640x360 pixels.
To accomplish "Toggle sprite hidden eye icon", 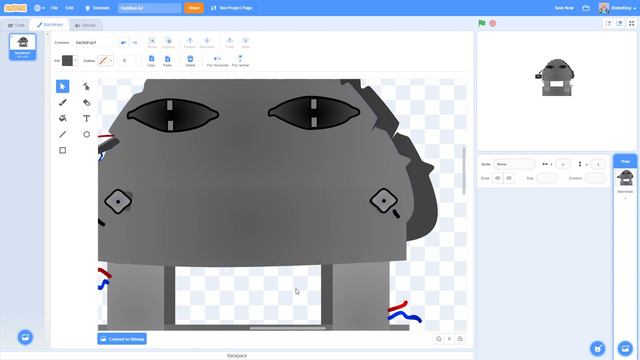I will [x=509, y=178].
